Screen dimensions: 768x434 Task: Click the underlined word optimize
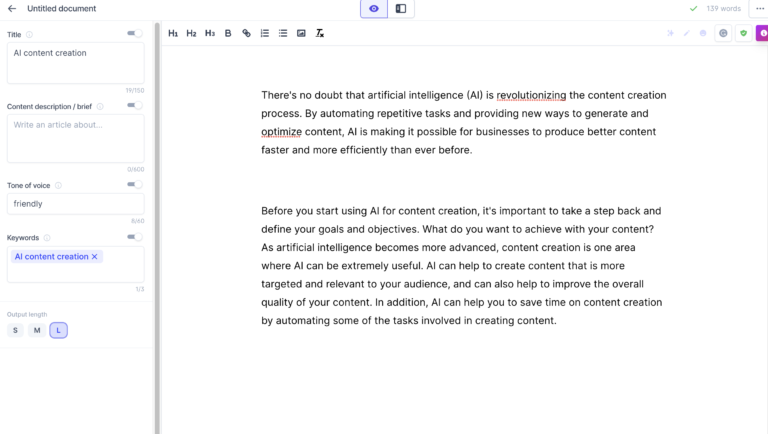click(x=281, y=132)
